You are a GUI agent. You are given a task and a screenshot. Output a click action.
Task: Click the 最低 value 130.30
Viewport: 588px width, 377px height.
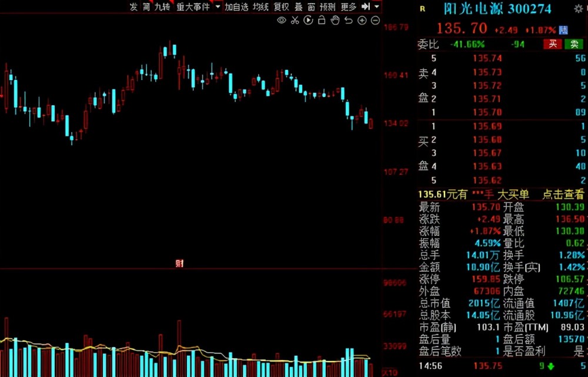tap(570, 231)
